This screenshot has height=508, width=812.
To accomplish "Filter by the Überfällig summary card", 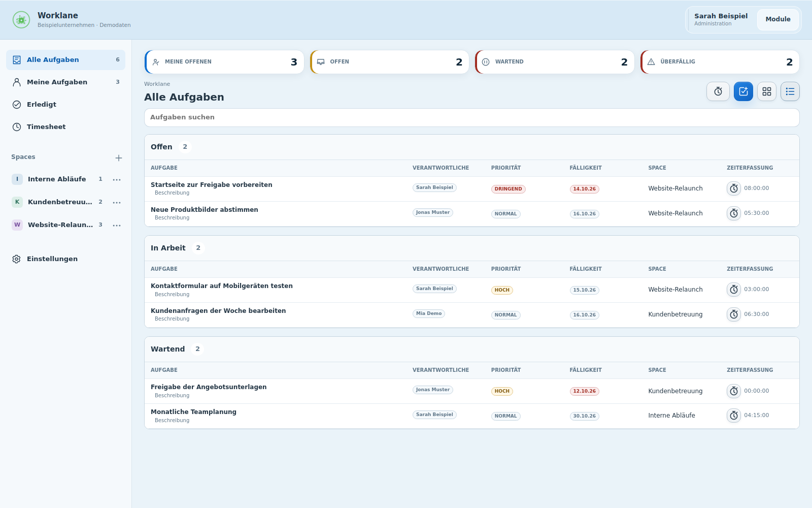I will click(720, 62).
